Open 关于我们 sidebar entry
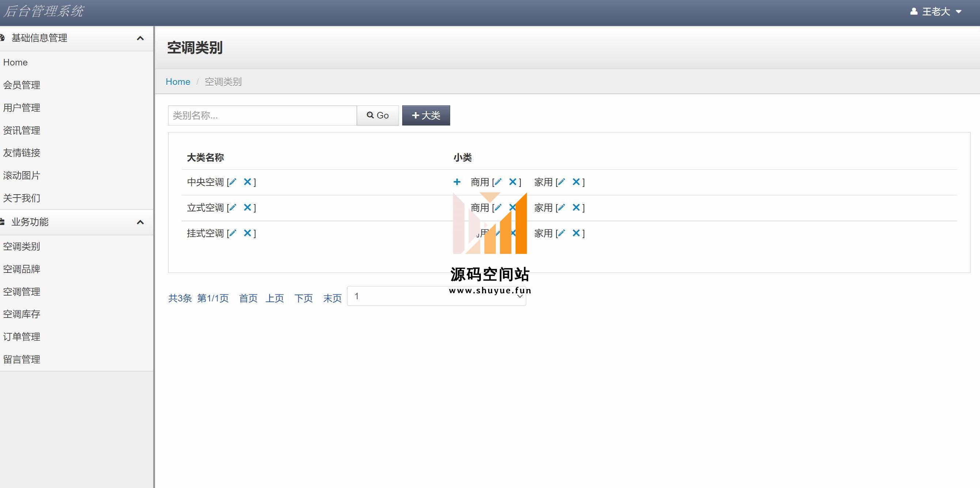The width and height of the screenshot is (980, 488). tap(22, 198)
